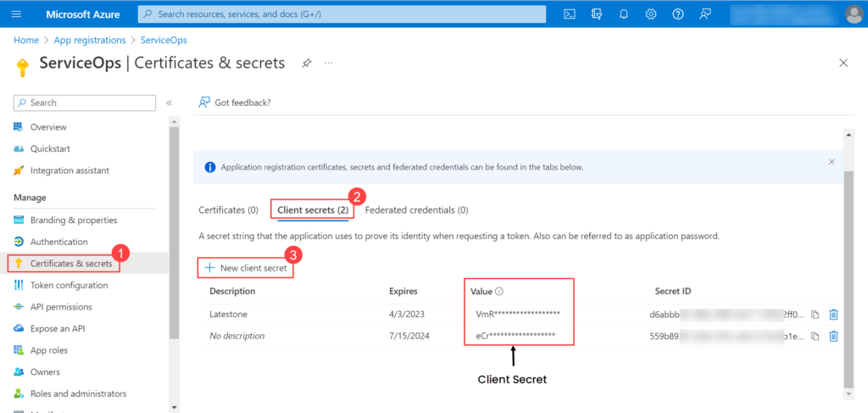The width and height of the screenshot is (868, 413).
Task: Switch to the Certificates tab
Action: coord(228,209)
